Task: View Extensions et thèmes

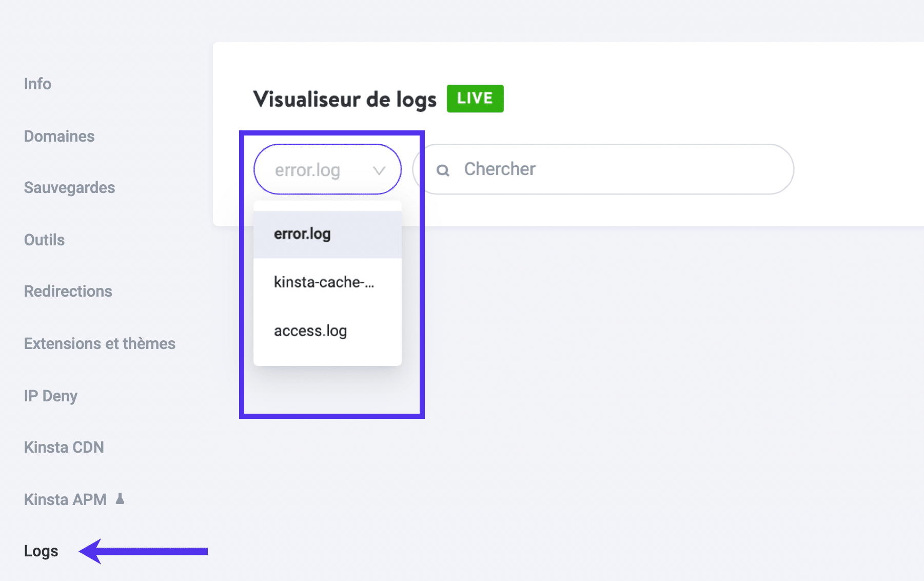Action: click(x=100, y=343)
